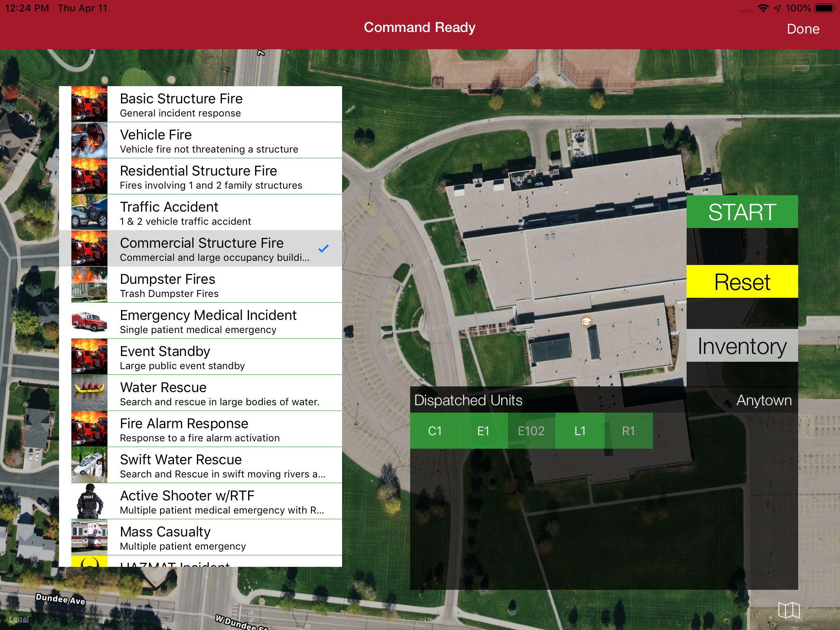Screen dimensions: 840x630
Task: Click the school marker pin on map
Action: coord(586,322)
